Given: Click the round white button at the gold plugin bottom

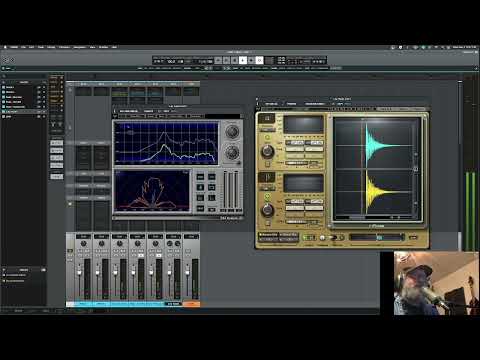Looking at the screenshot, I should click(322, 238).
